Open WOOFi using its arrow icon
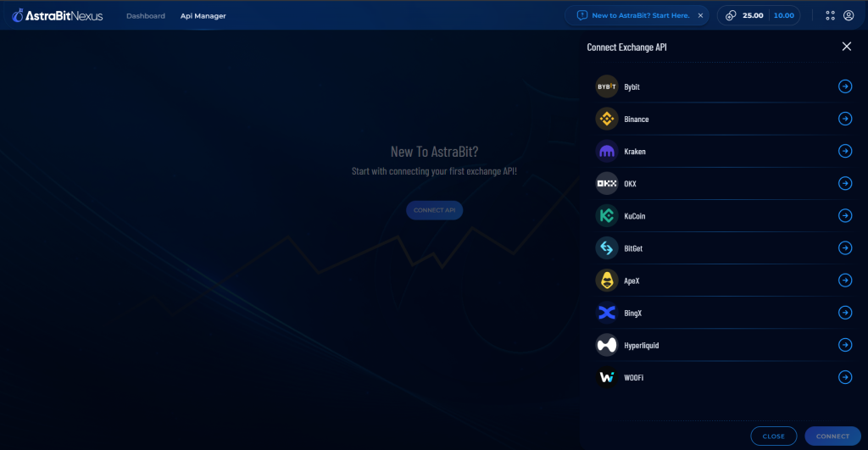The height and width of the screenshot is (450, 868). pos(845,377)
